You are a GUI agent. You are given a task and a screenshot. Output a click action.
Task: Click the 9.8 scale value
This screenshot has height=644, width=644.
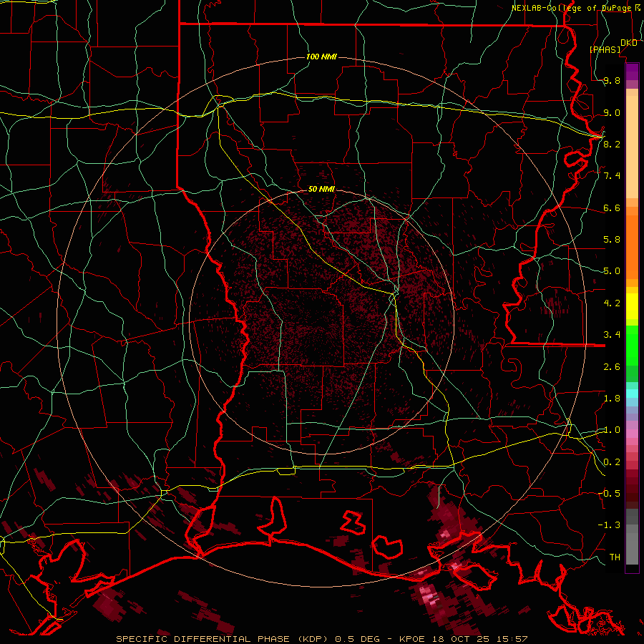tap(612, 81)
